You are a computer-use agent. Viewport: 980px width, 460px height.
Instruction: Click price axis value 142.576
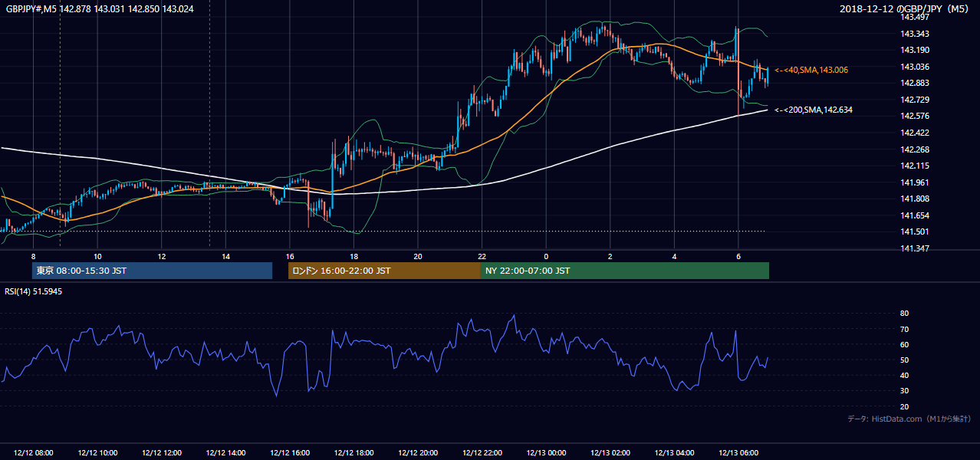tap(915, 116)
